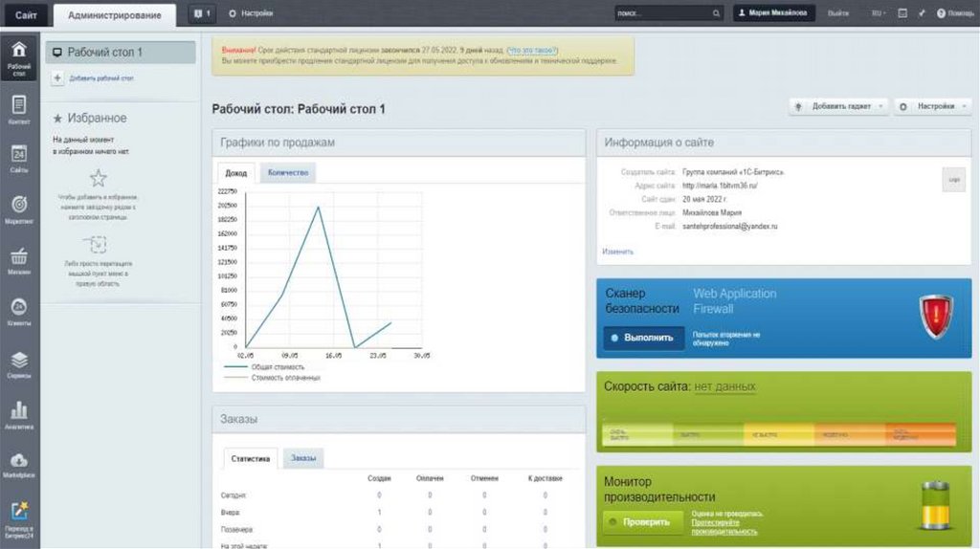The image size is (980, 549).
Task: Click the battery performance icon
Action: click(936, 505)
